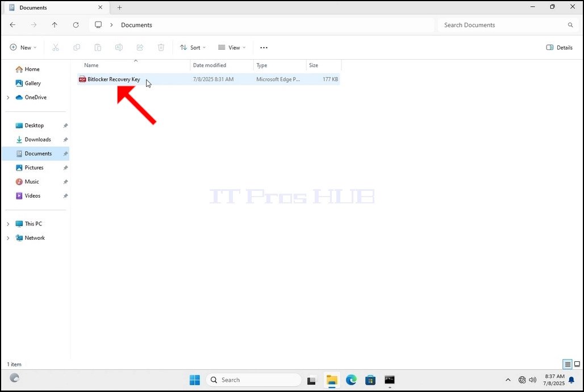The height and width of the screenshot is (392, 584).
Task: Open Microsoft Edge from the taskbar
Action: tap(351, 380)
